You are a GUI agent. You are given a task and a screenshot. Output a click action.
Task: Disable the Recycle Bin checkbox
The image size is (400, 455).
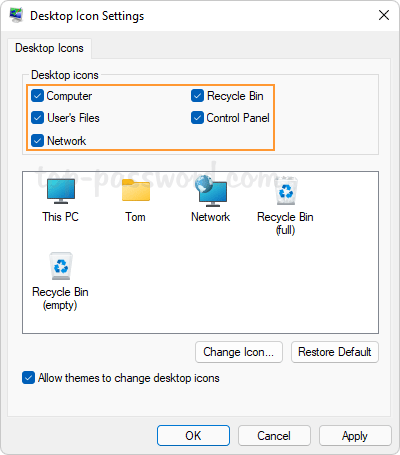coord(197,96)
